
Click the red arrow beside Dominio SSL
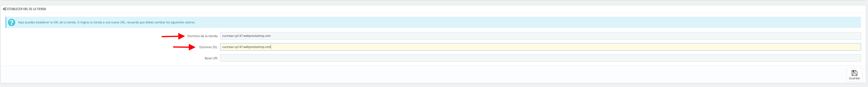[x=184, y=47]
